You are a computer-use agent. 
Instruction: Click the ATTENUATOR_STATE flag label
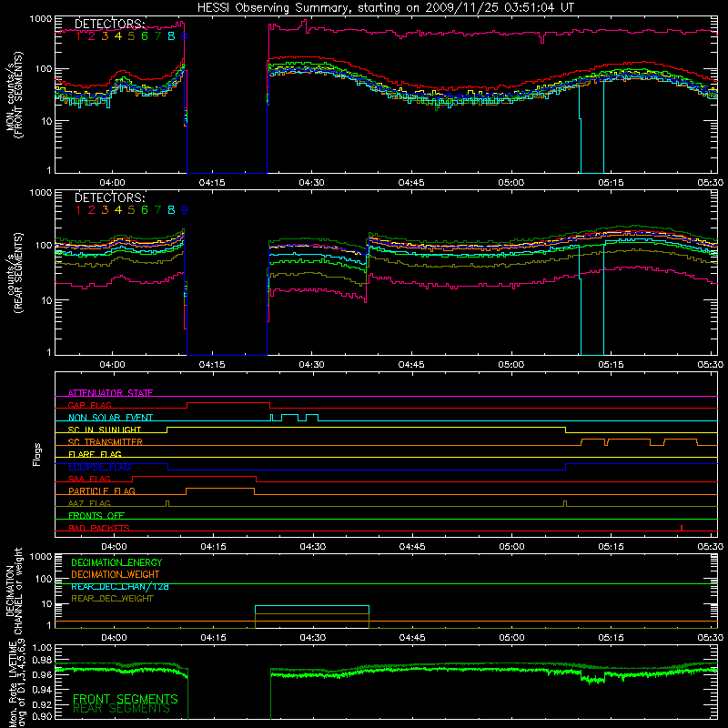[x=110, y=393]
